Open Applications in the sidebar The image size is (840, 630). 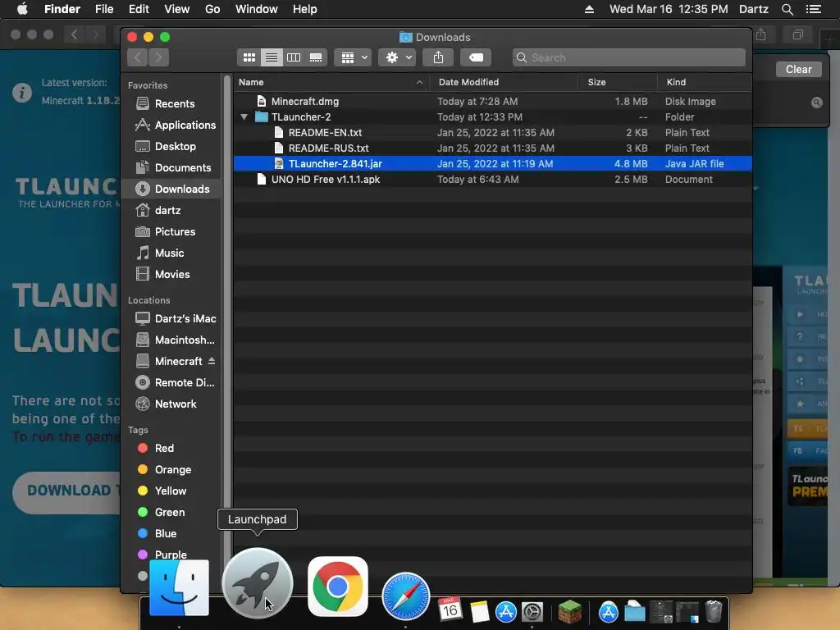click(171, 125)
